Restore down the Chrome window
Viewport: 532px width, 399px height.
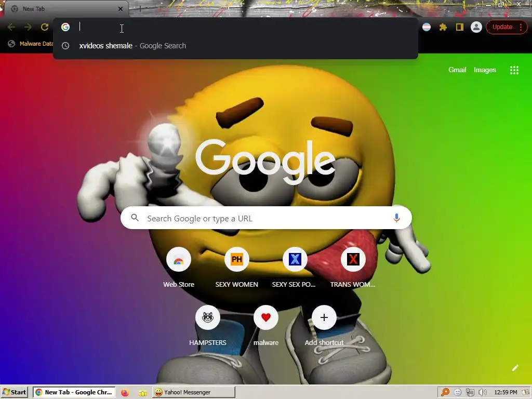501,5
